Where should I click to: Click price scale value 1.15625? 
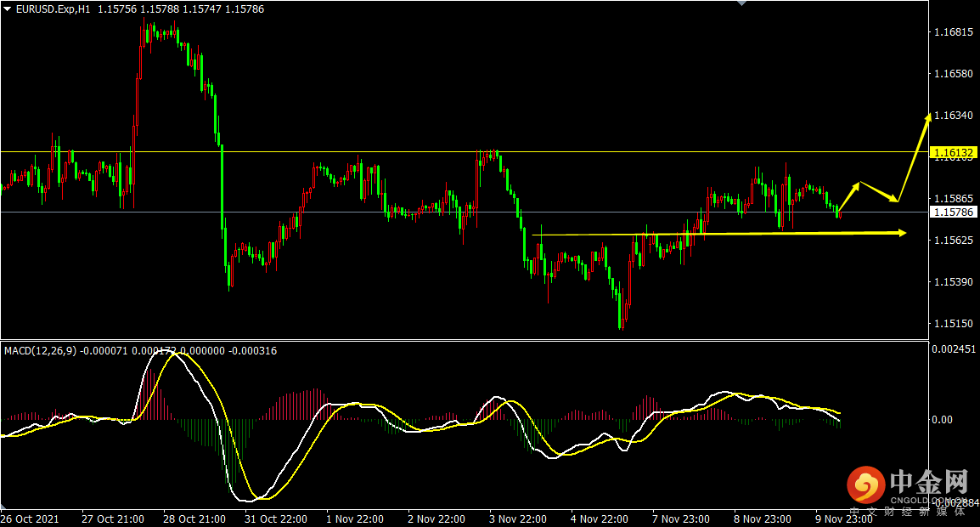pyautogui.click(x=953, y=241)
